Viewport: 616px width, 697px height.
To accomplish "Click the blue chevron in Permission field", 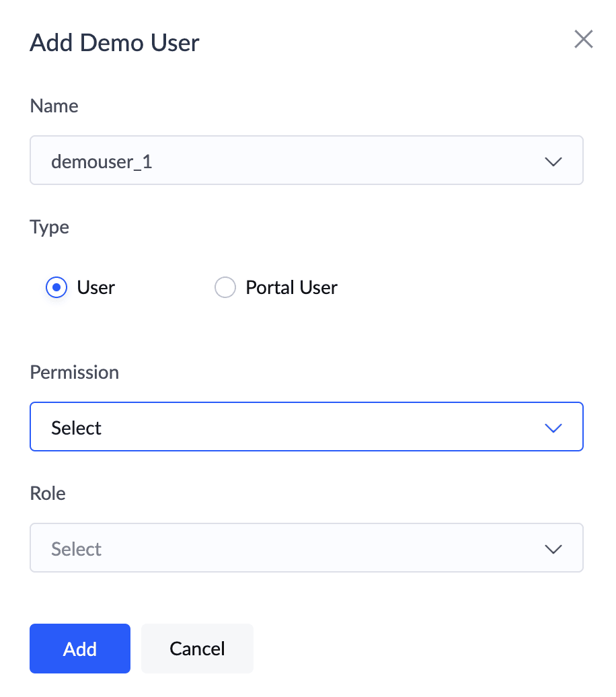I will tap(553, 428).
